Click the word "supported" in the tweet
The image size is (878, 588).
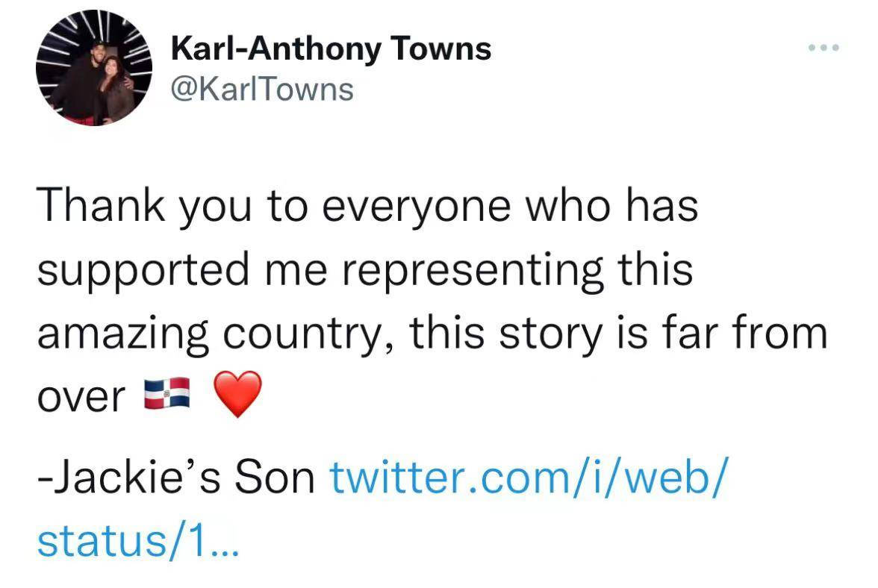click(142, 270)
